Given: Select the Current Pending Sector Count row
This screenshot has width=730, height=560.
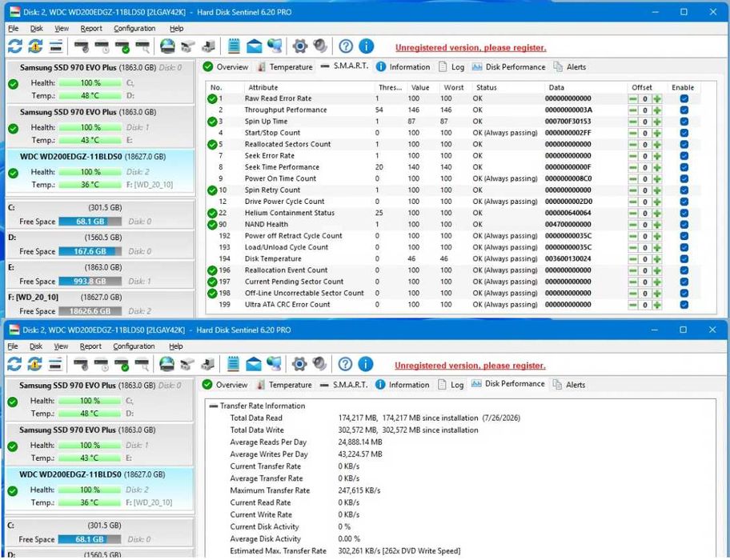Looking at the screenshot, I should point(454,282).
